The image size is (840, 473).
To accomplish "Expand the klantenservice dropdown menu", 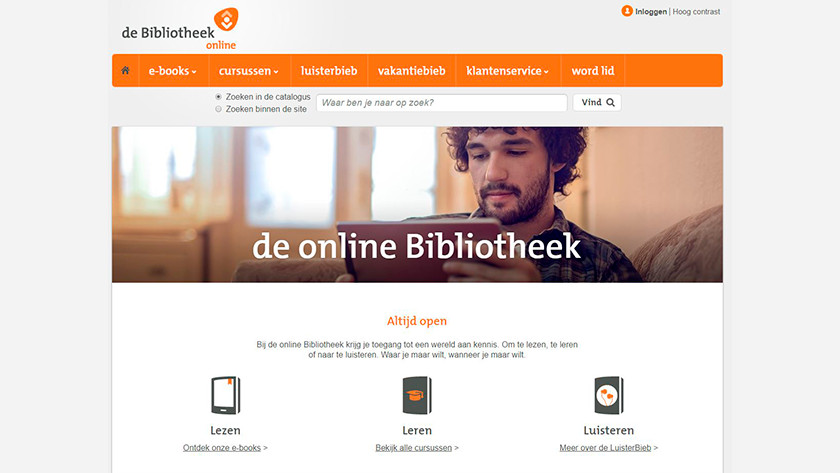I will tap(508, 71).
